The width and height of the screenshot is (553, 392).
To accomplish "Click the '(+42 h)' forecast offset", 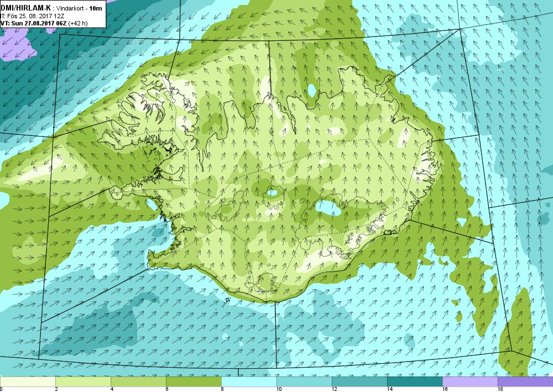I will (x=78, y=23).
